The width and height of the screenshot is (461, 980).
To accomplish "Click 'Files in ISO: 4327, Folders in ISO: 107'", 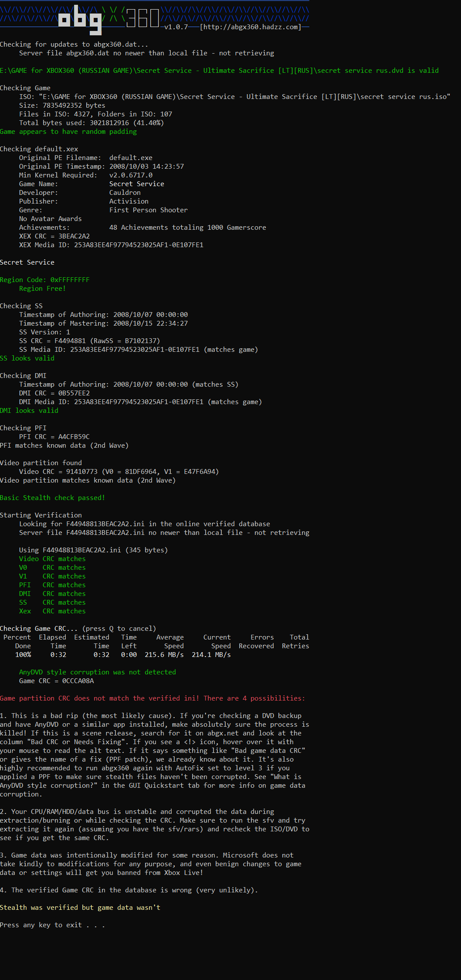I will 95,114.
